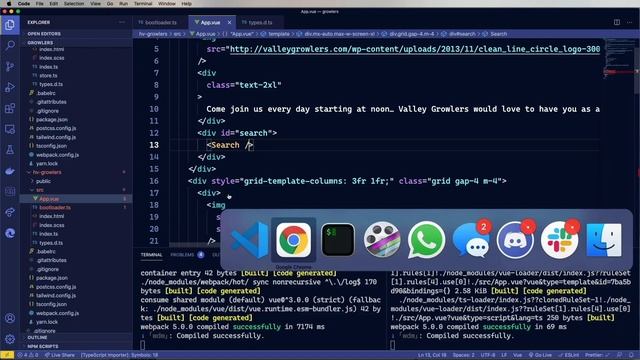The height and width of the screenshot is (360, 640).
Task: Collapse the GROWLERS section header
Action: 40,43
